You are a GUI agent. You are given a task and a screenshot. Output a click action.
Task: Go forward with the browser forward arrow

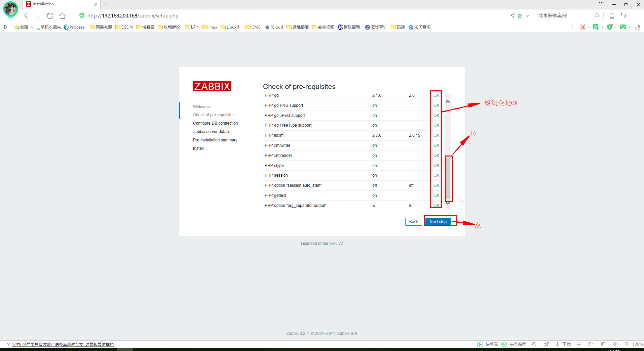pos(38,16)
